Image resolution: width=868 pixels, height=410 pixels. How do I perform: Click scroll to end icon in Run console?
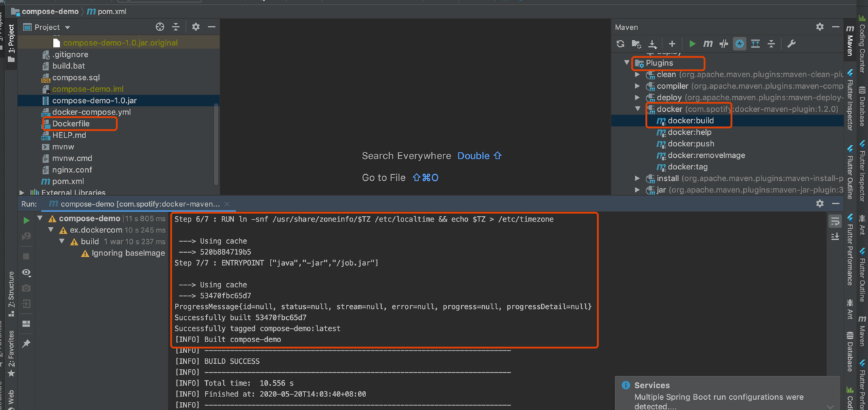coord(835,236)
